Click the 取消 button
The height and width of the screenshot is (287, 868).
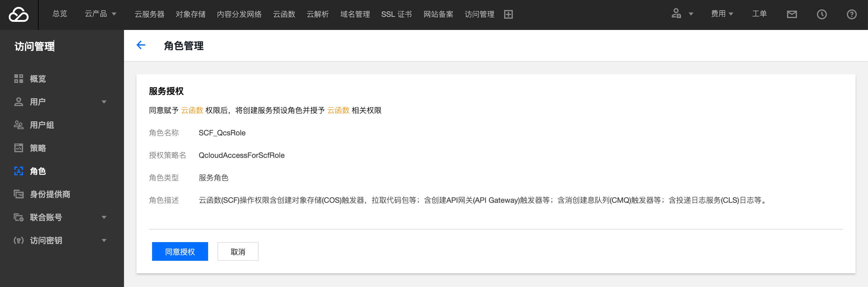coord(238,251)
